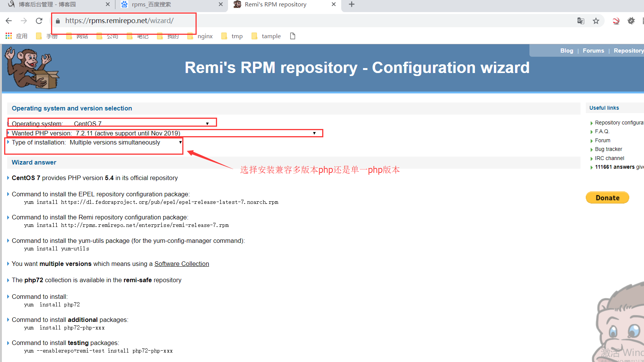This screenshot has height=362, width=644.
Task: Click the remi-release-7.rpm install command
Action: tap(126, 225)
